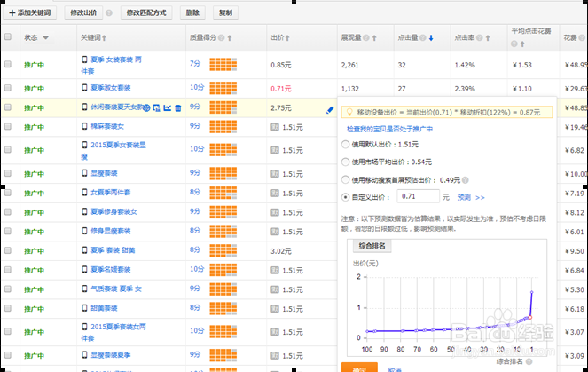Open keyword link 显瘦套装
This screenshot has height=372, width=588.
[104, 173]
